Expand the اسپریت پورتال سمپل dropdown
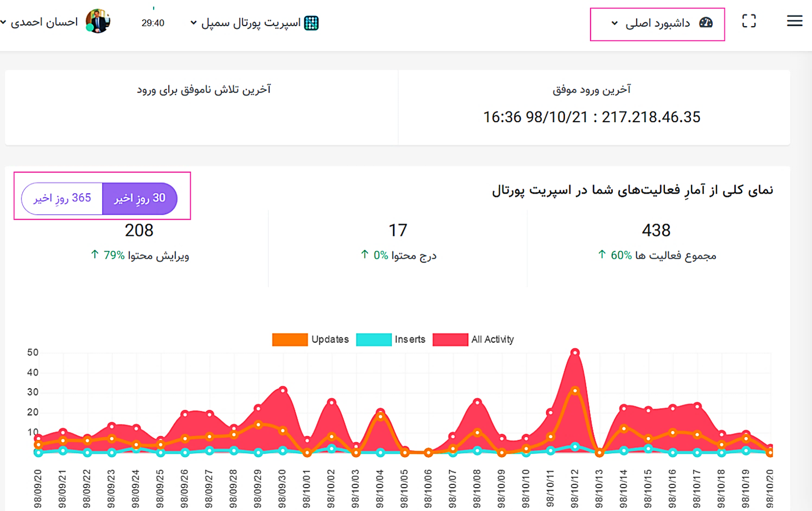 (x=194, y=23)
